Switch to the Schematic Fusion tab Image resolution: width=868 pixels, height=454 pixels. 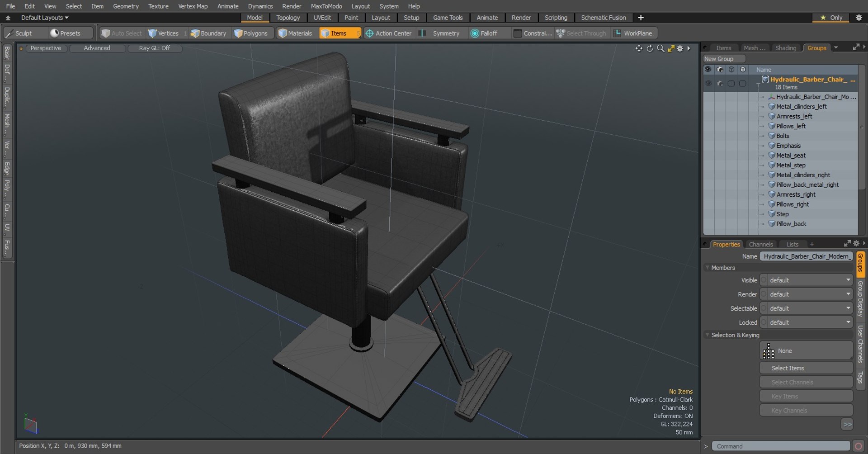tap(604, 18)
